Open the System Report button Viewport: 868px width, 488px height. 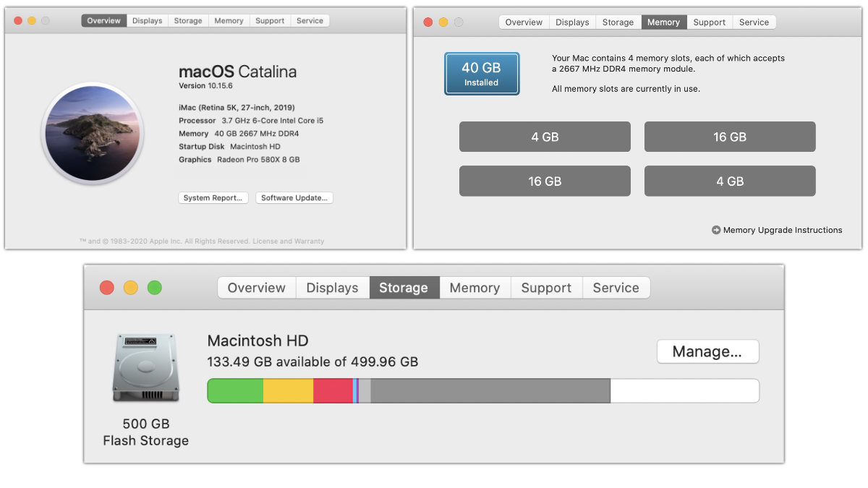213,198
